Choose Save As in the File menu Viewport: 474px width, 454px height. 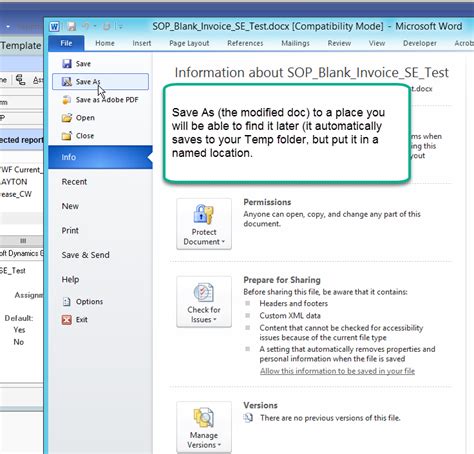pyautogui.click(x=100, y=82)
